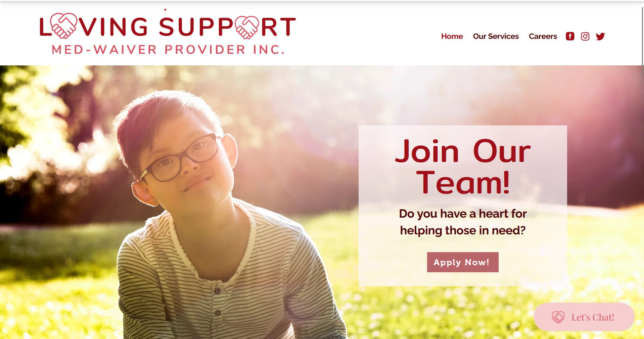This screenshot has width=644, height=339.
Task: Click the page's vertical scrollbar
Action: pyautogui.click(x=643, y=169)
